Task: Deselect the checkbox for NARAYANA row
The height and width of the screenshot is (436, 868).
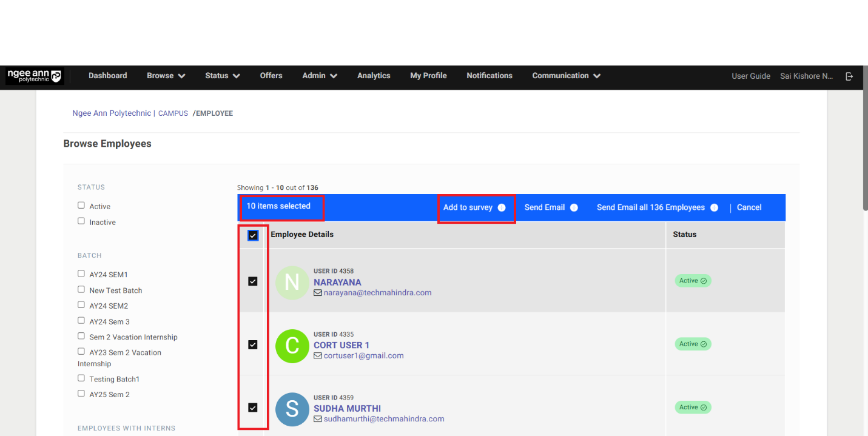Action: pyautogui.click(x=253, y=281)
